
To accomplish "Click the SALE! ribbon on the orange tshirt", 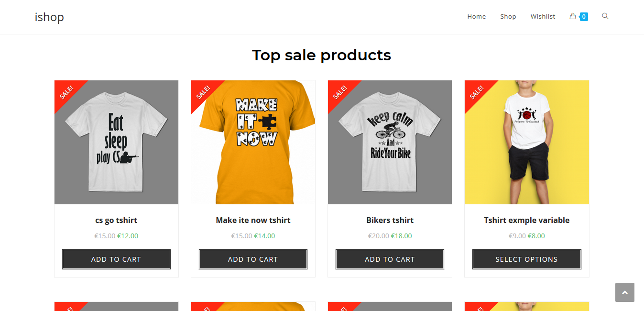I will [203, 92].
